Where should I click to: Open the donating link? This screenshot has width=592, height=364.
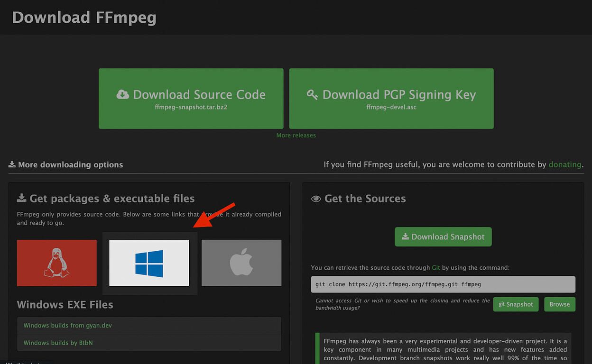click(565, 164)
